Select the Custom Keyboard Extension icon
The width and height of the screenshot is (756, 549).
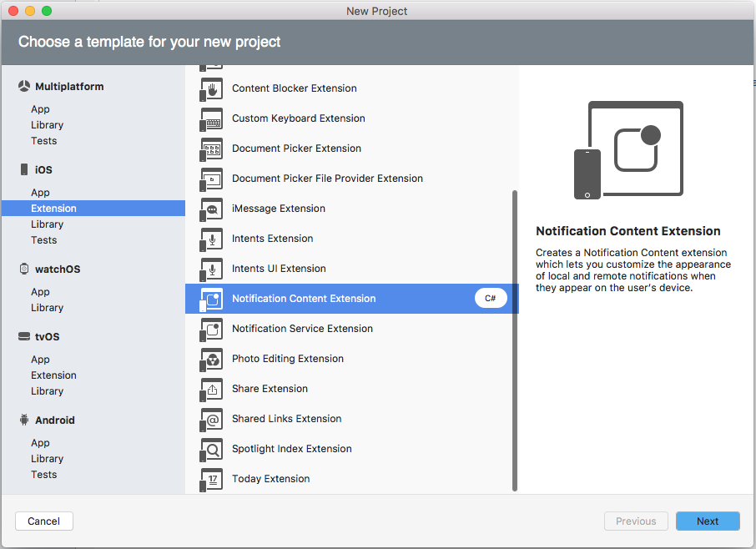tap(210, 118)
